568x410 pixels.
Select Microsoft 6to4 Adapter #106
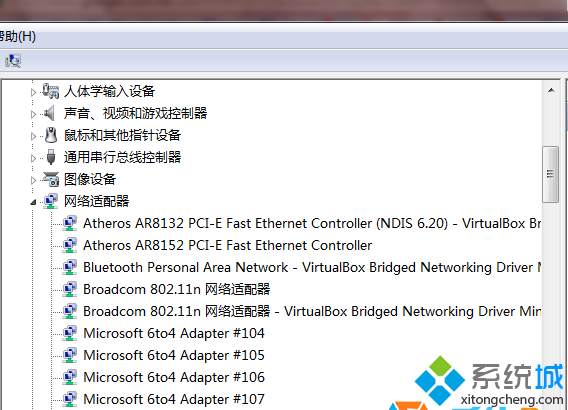point(174,377)
